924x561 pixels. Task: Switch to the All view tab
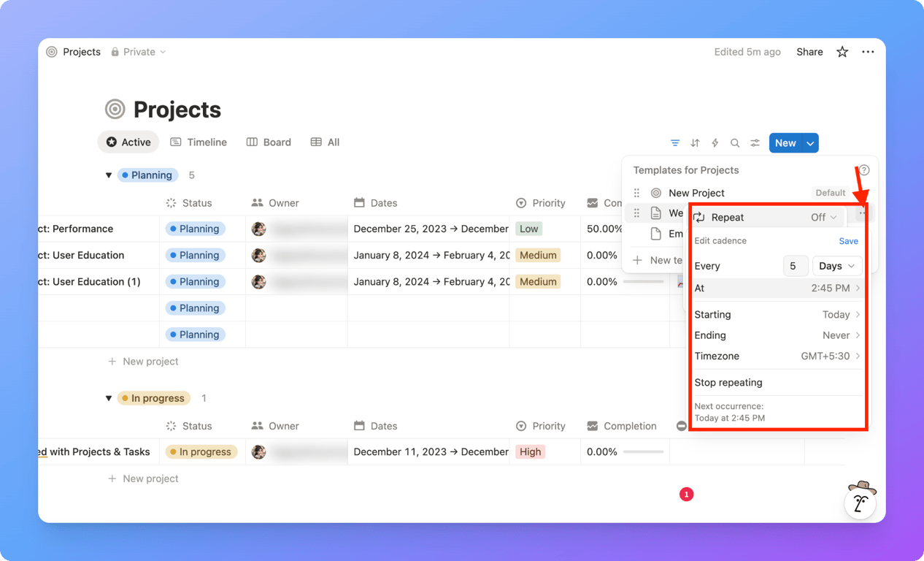coord(325,142)
